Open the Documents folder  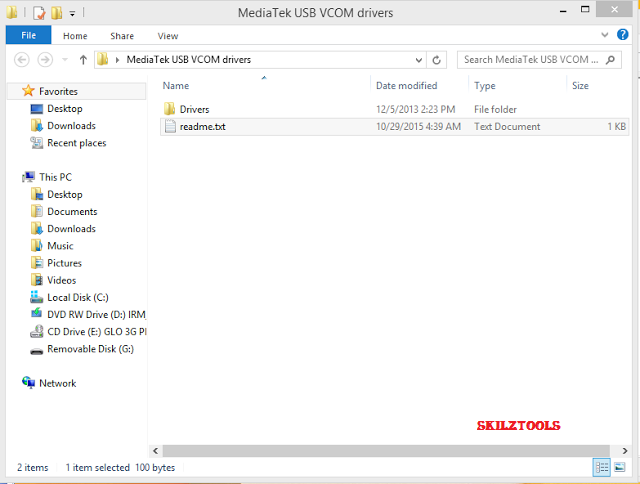click(x=72, y=211)
